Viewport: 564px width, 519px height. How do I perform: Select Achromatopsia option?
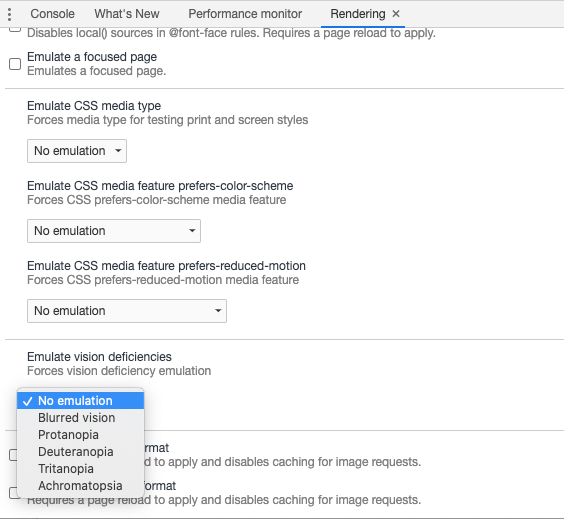pyautogui.click(x=81, y=485)
